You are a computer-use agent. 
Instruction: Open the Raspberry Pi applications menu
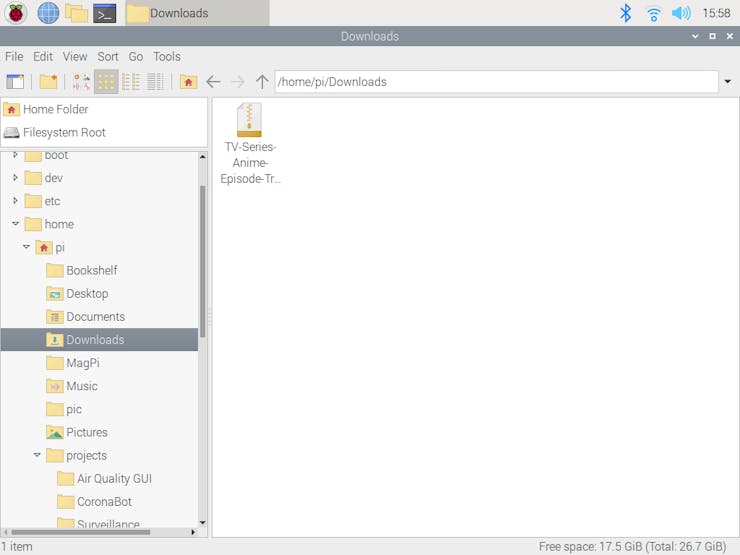coord(16,13)
